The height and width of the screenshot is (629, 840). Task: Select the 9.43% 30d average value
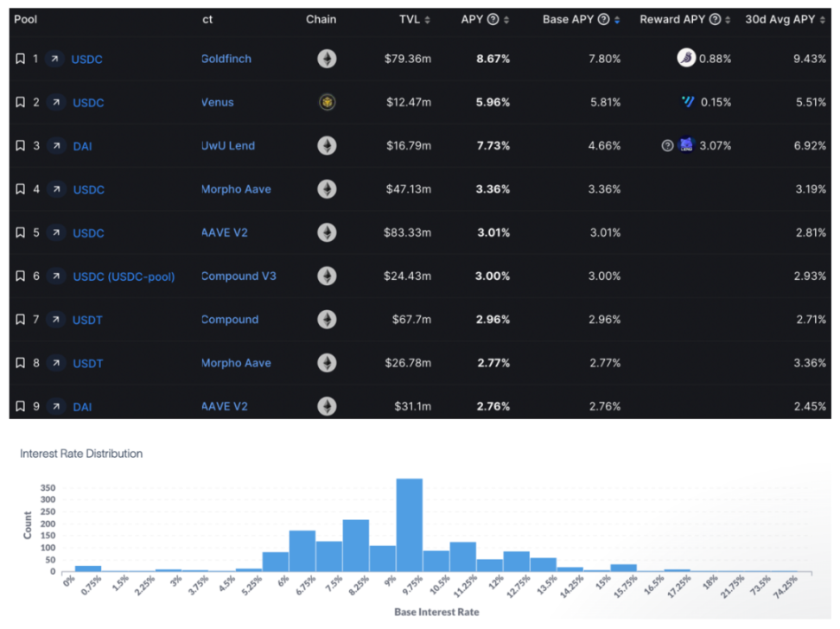810,59
